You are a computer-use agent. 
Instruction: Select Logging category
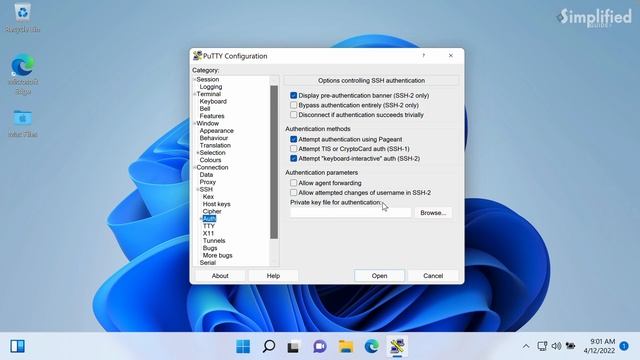[211, 87]
